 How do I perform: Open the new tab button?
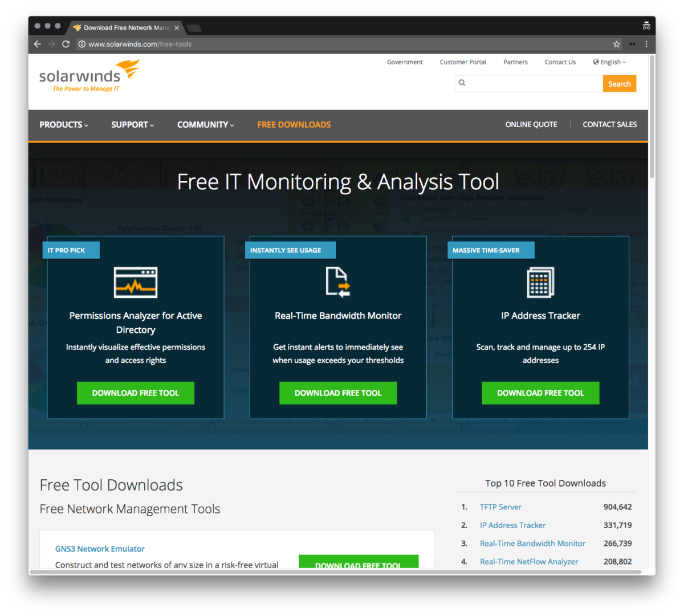coord(194,27)
